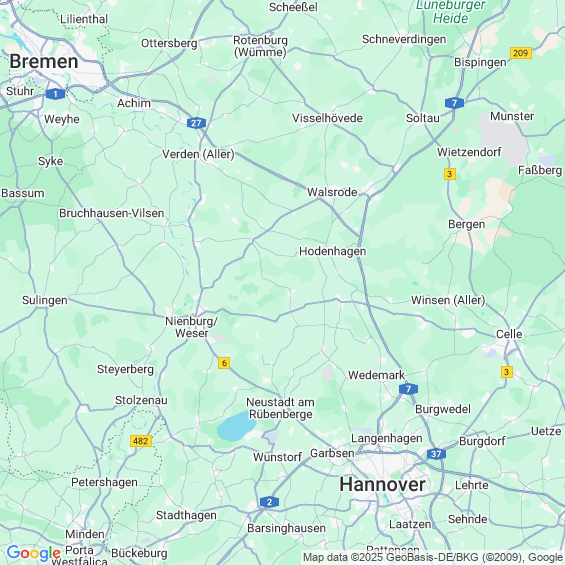Click the blue lake near Neustadt am Rübenberge
Image resolution: width=565 pixels, height=565 pixels.
pyautogui.click(x=236, y=427)
